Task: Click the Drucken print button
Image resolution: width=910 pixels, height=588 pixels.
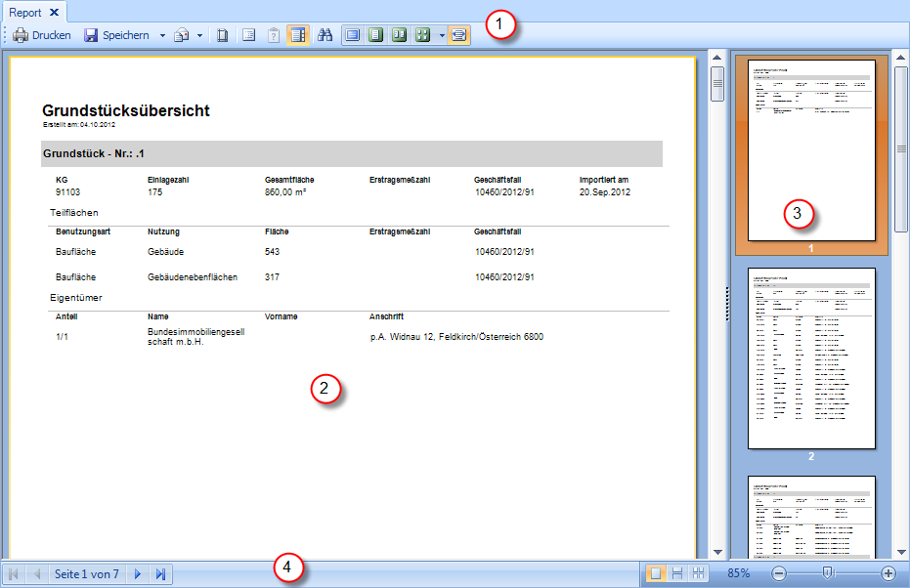Action: (42, 35)
